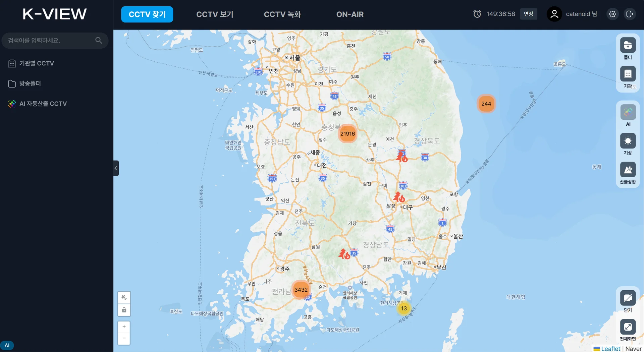644x353 pixels.
Task: Click the wildfire marker near 상주
Action: click(402, 157)
